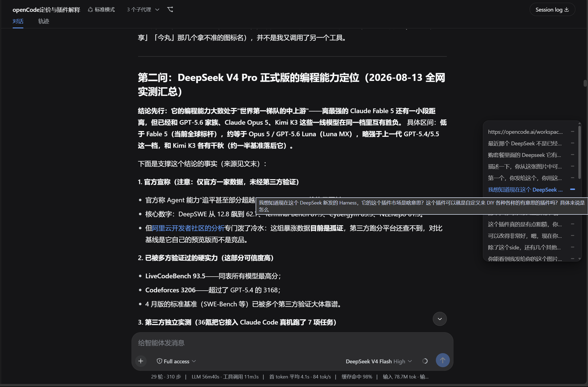The height and width of the screenshot is (387, 588).
Task: Switch to the 对话 tab
Action: tap(18, 21)
